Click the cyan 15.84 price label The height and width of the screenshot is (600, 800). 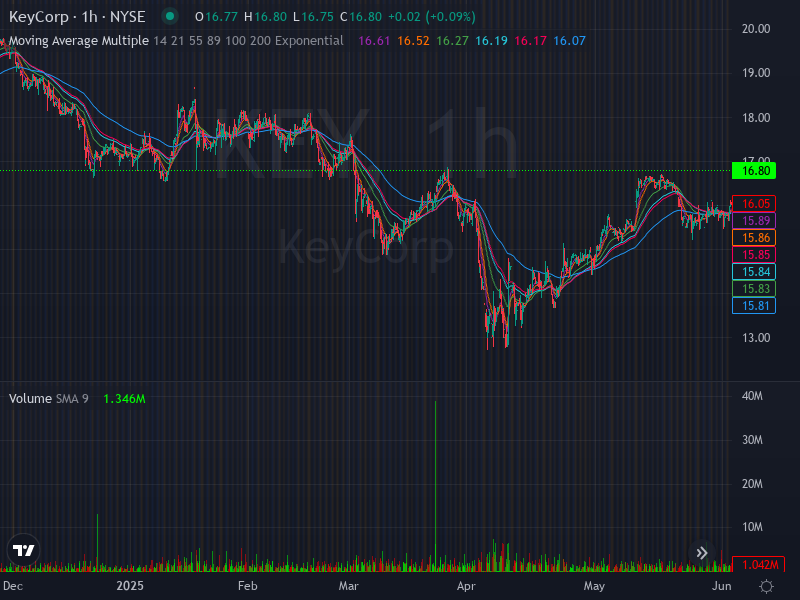coord(754,271)
